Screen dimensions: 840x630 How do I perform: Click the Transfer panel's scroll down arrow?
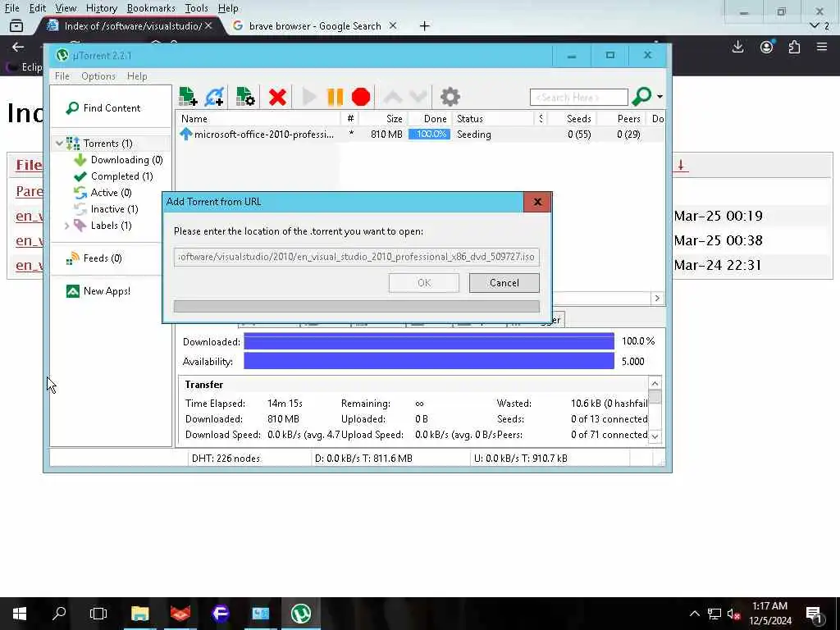[x=655, y=436]
